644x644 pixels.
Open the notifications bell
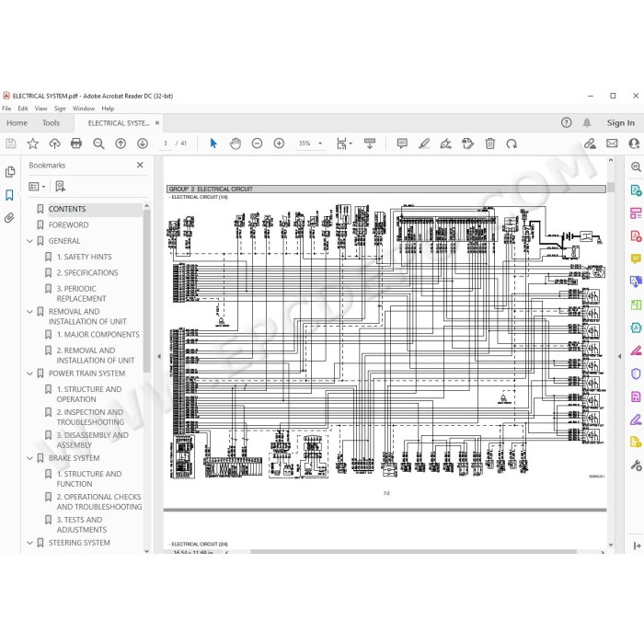[x=587, y=122]
